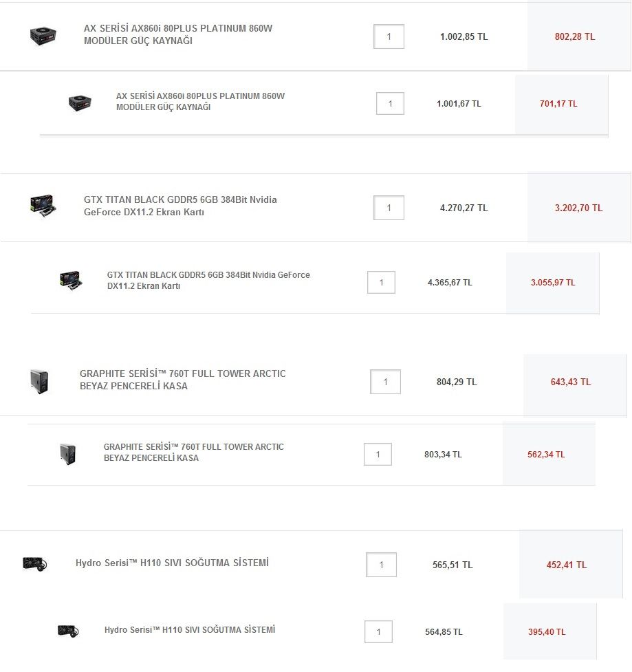Select Hydro H110 cooler image priced 565,51 TL

click(x=34, y=564)
